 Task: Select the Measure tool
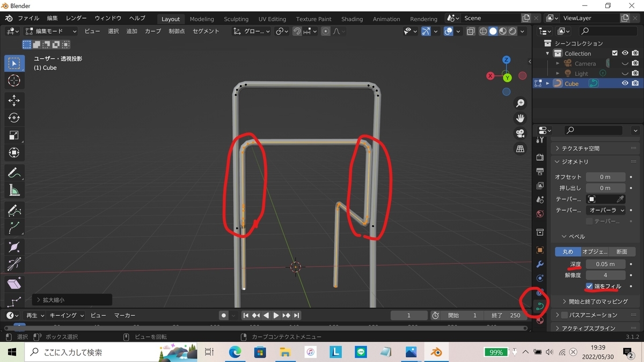tap(14, 190)
